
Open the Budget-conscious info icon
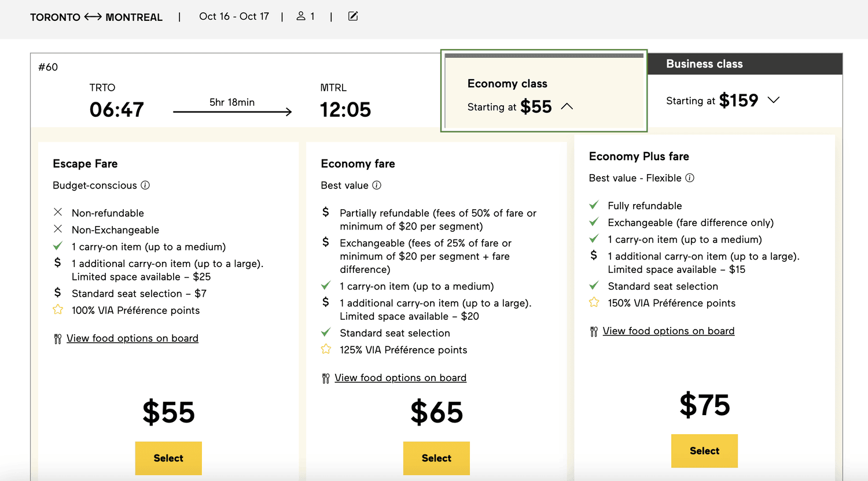(145, 185)
